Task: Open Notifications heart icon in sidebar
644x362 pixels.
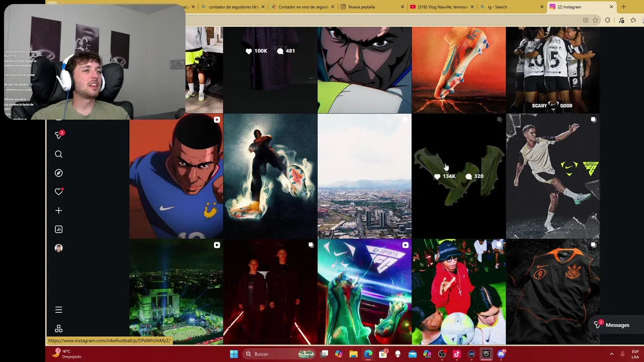Action: [58, 192]
